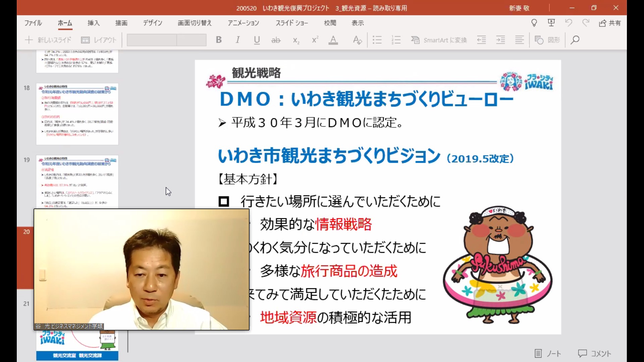The width and height of the screenshot is (644, 362).
Task: Decrease indent level icon
Action: (481, 40)
